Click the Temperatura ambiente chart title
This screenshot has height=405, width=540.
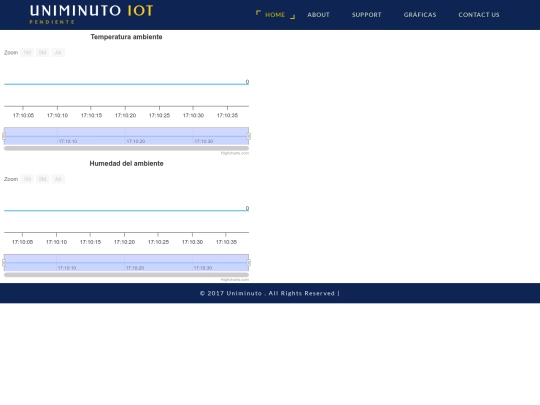pyautogui.click(x=126, y=37)
